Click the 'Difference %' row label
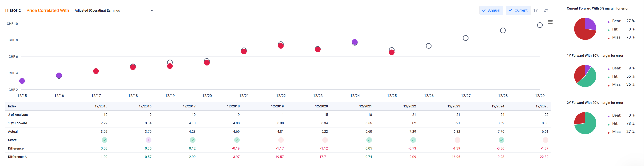 [x=18, y=157]
